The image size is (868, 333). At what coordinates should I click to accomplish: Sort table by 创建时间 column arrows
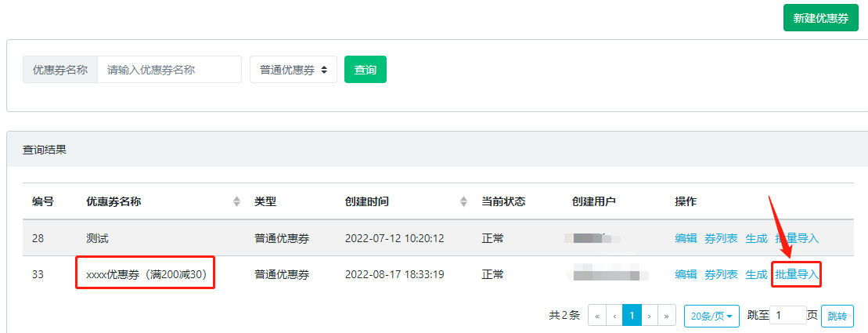(x=463, y=201)
